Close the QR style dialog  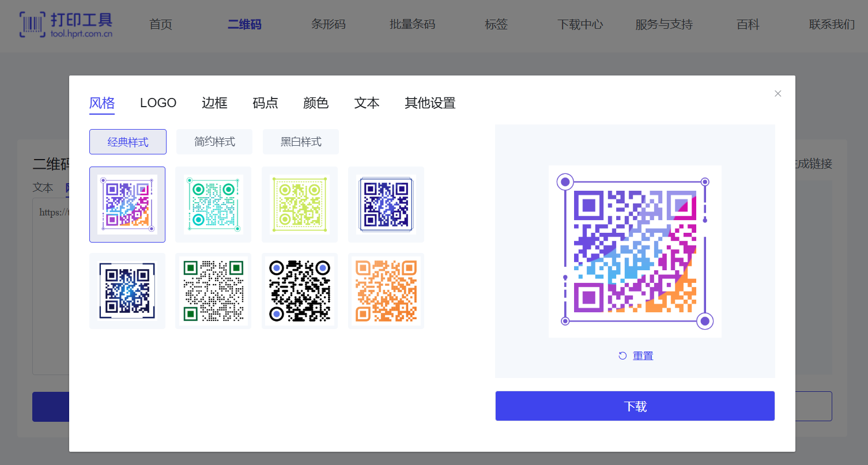[778, 93]
